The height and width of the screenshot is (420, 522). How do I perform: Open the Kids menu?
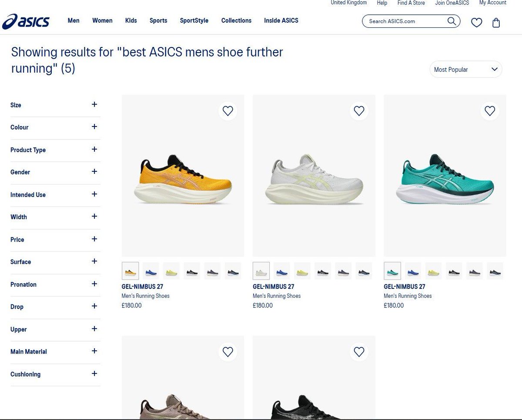pos(131,20)
